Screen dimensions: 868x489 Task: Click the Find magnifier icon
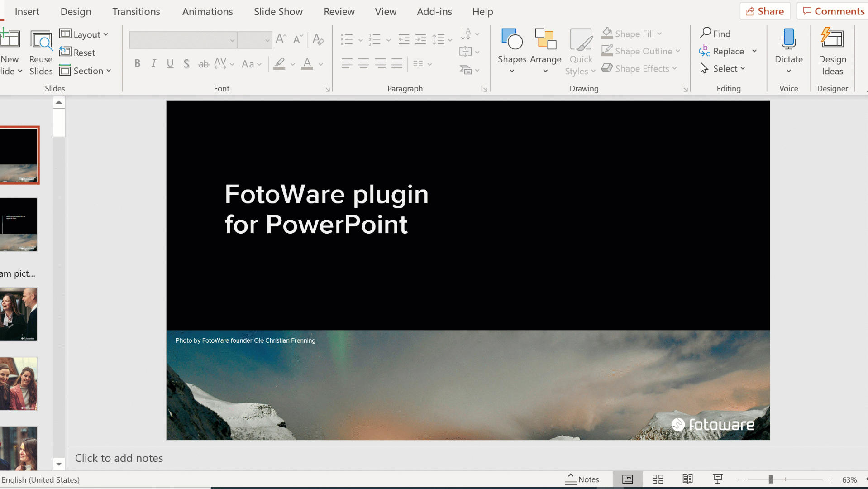coord(705,33)
